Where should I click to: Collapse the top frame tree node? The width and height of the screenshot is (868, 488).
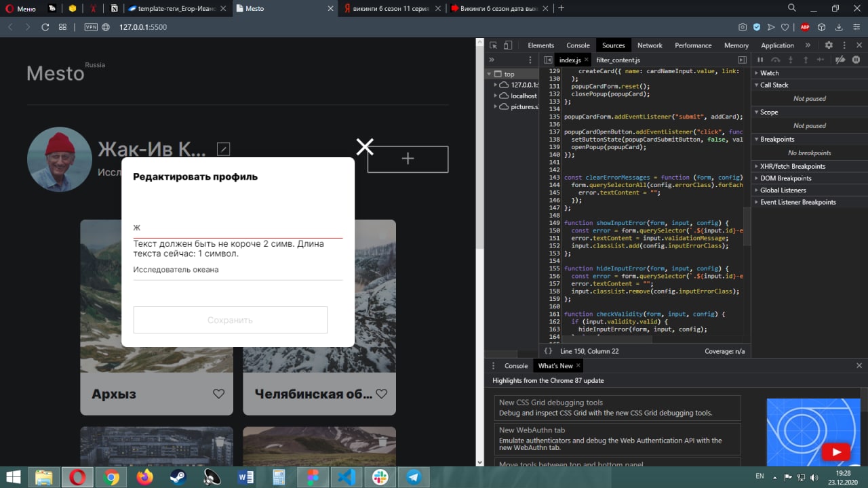click(x=489, y=74)
